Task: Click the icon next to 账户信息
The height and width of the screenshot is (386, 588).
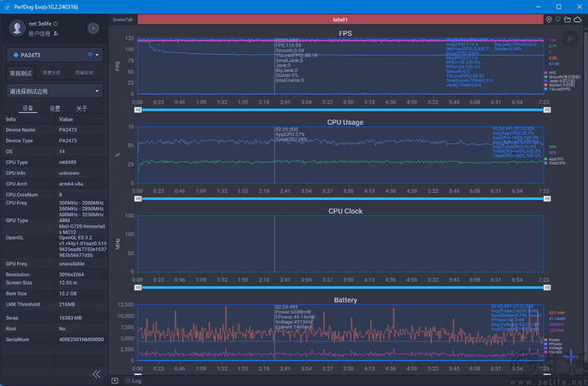Action: click(56, 34)
